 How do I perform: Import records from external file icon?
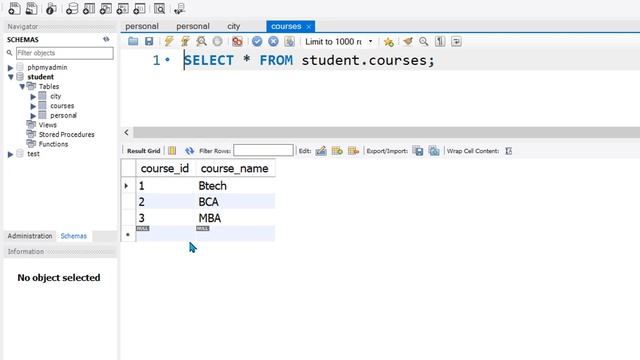(x=434, y=151)
